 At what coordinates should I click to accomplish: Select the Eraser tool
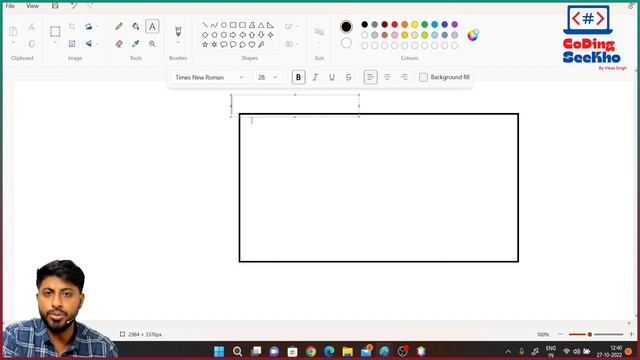[119, 44]
